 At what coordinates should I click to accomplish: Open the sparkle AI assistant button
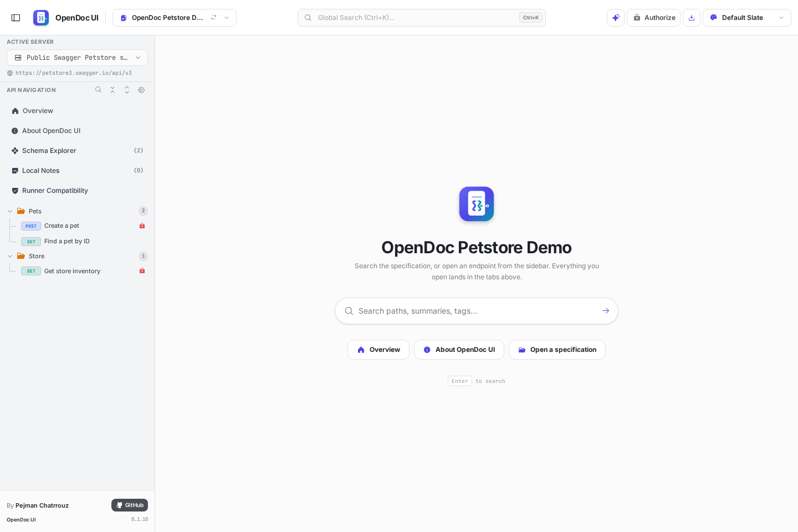(x=616, y=18)
